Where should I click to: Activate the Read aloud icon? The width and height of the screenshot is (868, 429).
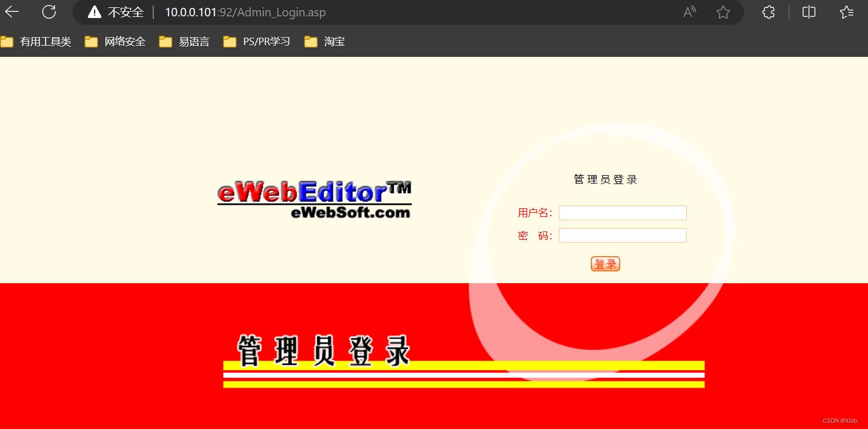pyautogui.click(x=690, y=12)
